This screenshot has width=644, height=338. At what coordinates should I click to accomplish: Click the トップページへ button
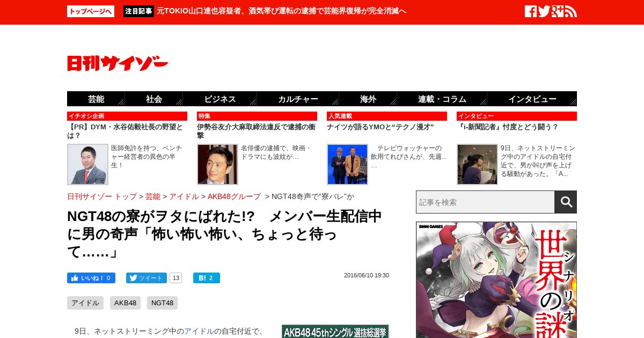pyautogui.click(x=91, y=11)
